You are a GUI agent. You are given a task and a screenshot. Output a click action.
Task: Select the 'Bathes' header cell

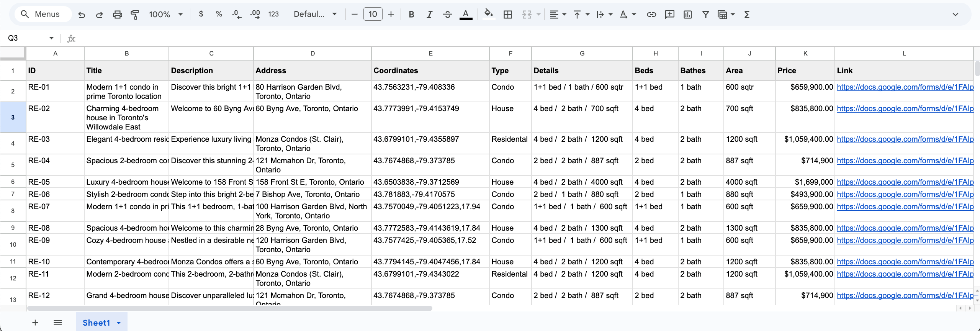[701, 70]
